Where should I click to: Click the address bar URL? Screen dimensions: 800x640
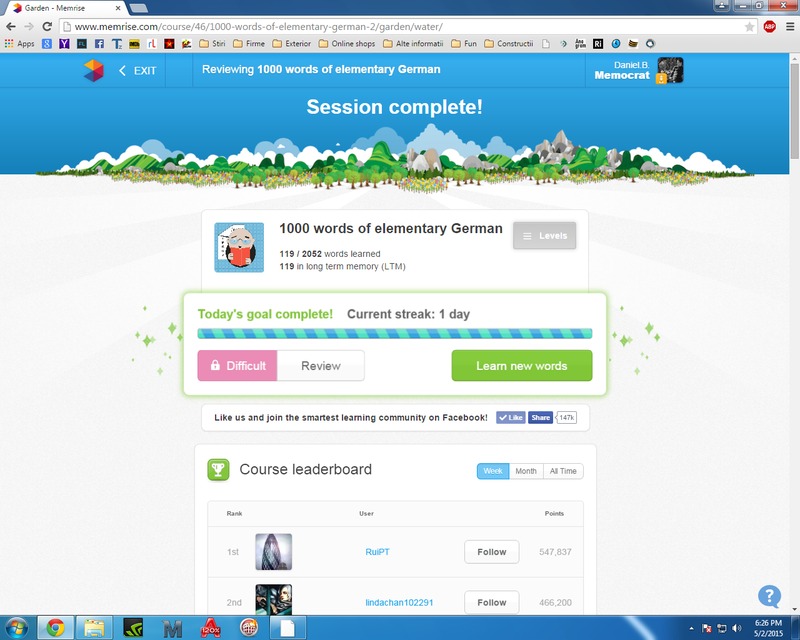(258, 27)
